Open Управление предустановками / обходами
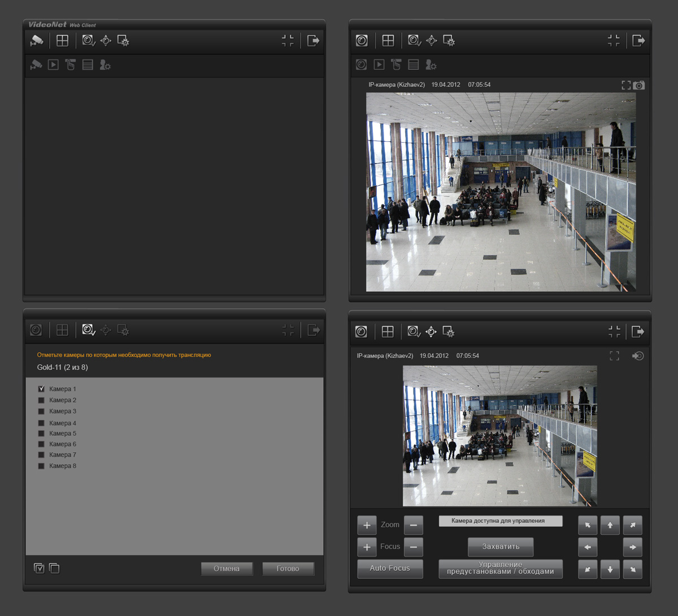Viewport: 678px width, 616px height. click(501, 569)
